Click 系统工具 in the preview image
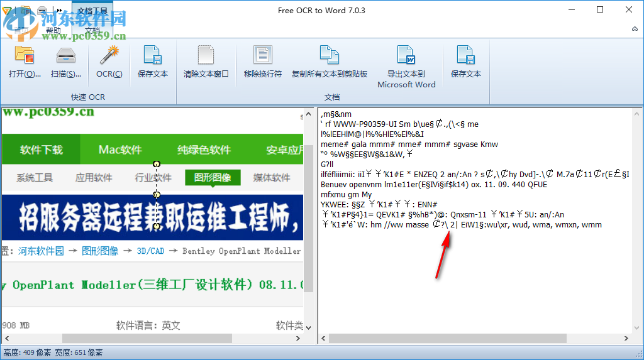This screenshot has width=644, height=360. 35,178
